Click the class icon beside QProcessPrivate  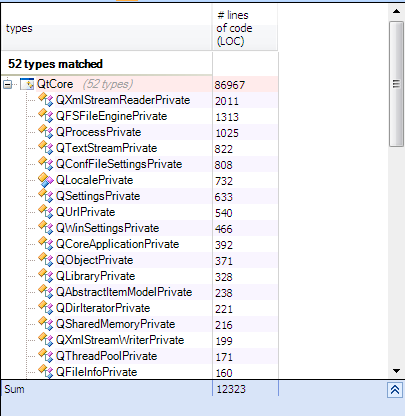pos(46,132)
